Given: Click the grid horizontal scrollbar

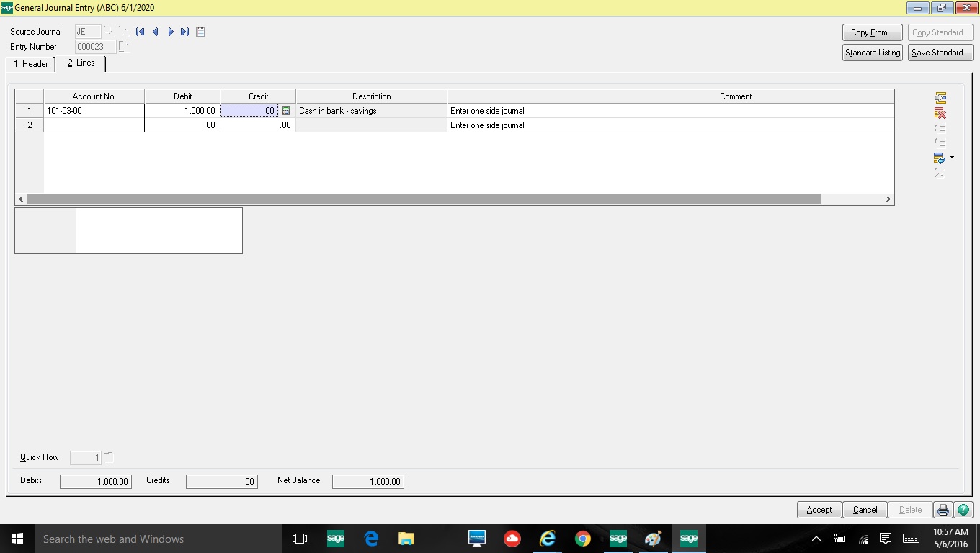Looking at the screenshot, I should coord(424,199).
